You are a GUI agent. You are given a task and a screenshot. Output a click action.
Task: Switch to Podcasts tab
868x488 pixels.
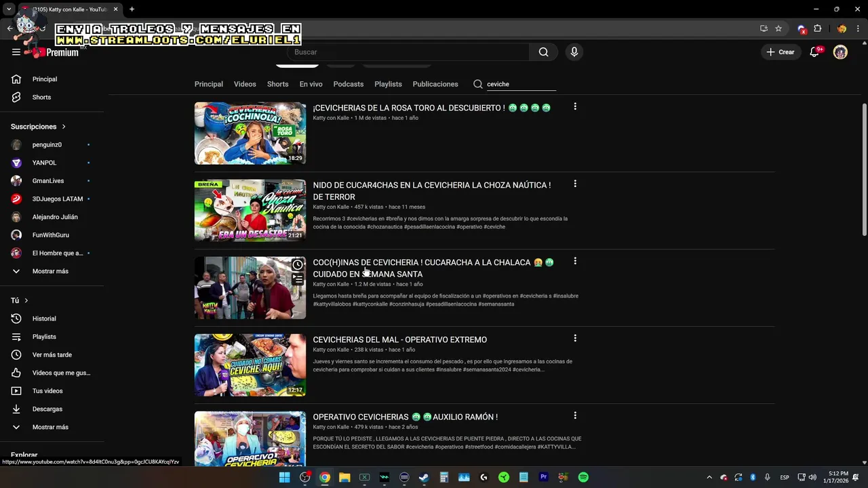[349, 84]
